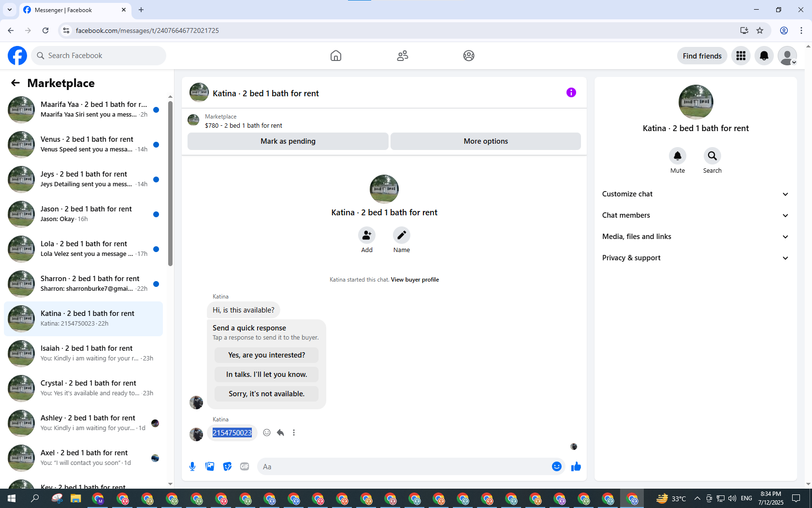Open Crystal conversation
The width and height of the screenshot is (812, 508).
pyautogui.click(x=83, y=388)
